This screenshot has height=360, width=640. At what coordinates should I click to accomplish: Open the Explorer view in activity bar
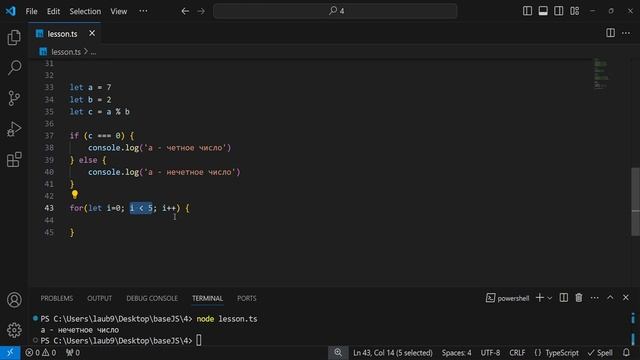pyautogui.click(x=14, y=38)
